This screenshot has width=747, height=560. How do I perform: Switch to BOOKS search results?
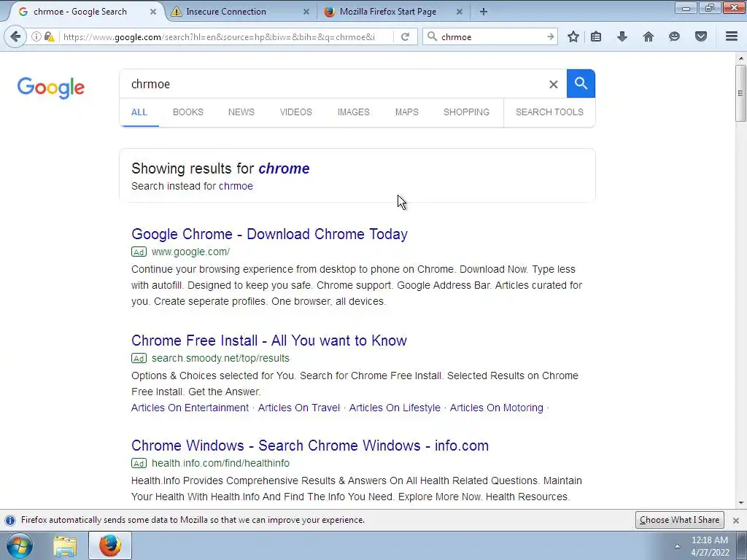188,112
